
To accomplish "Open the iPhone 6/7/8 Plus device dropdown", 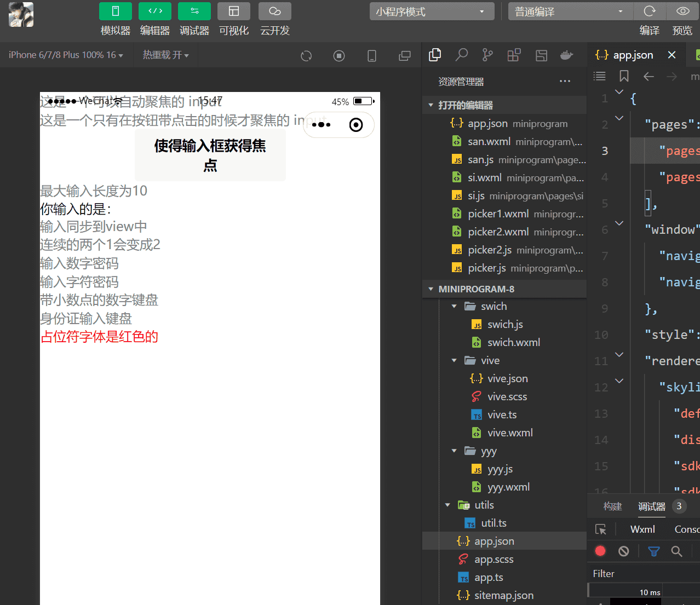I will (65, 55).
